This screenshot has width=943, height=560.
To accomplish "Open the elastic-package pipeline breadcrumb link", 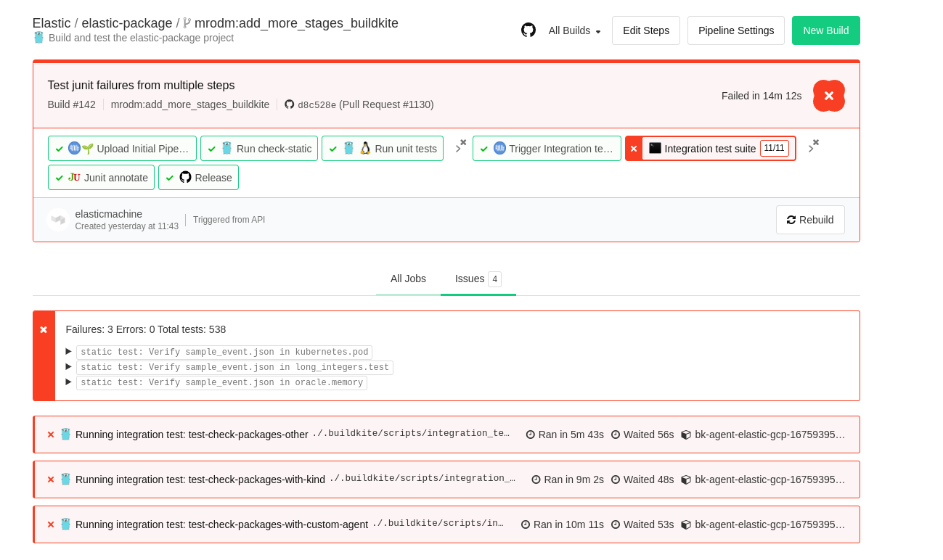I will (x=127, y=23).
